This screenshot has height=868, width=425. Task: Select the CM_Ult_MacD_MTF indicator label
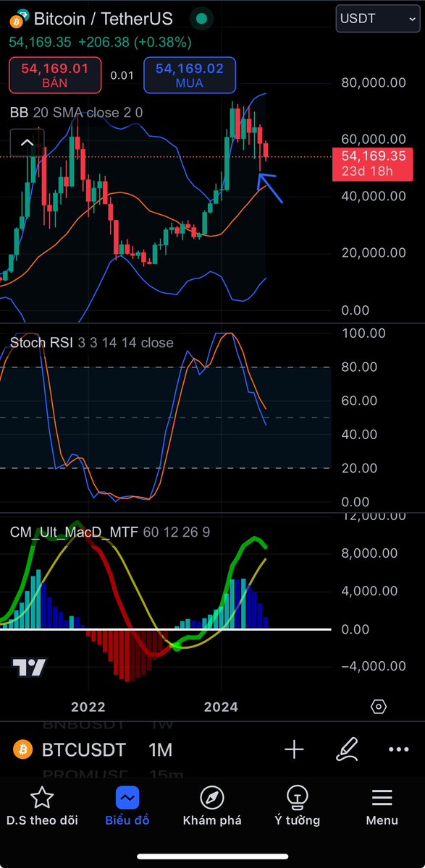[x=110, y=532]
